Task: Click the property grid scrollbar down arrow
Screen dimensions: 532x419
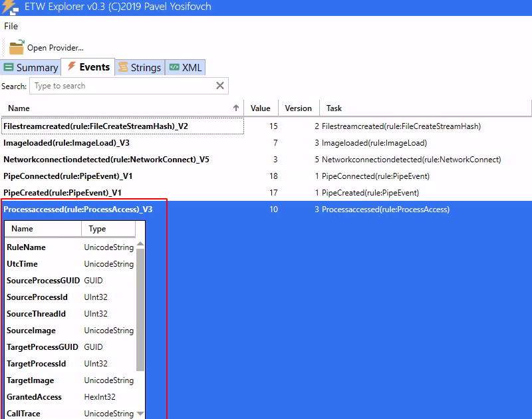Action: point(140,412)
